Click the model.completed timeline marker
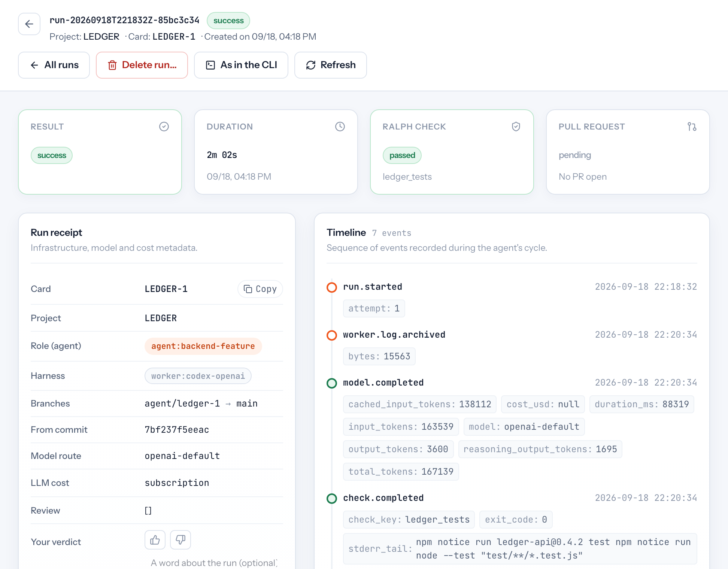728x569 pixels. 332,383
